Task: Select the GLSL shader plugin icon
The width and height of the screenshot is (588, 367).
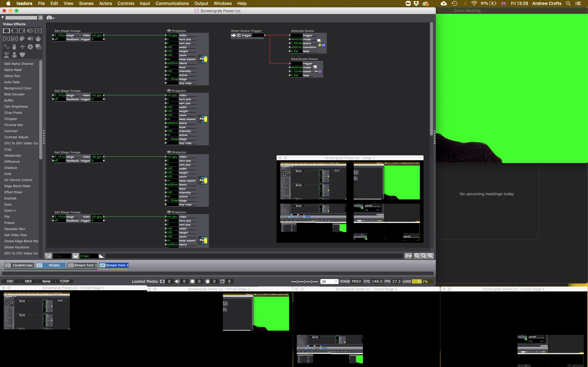Action: tap(30, 31)
